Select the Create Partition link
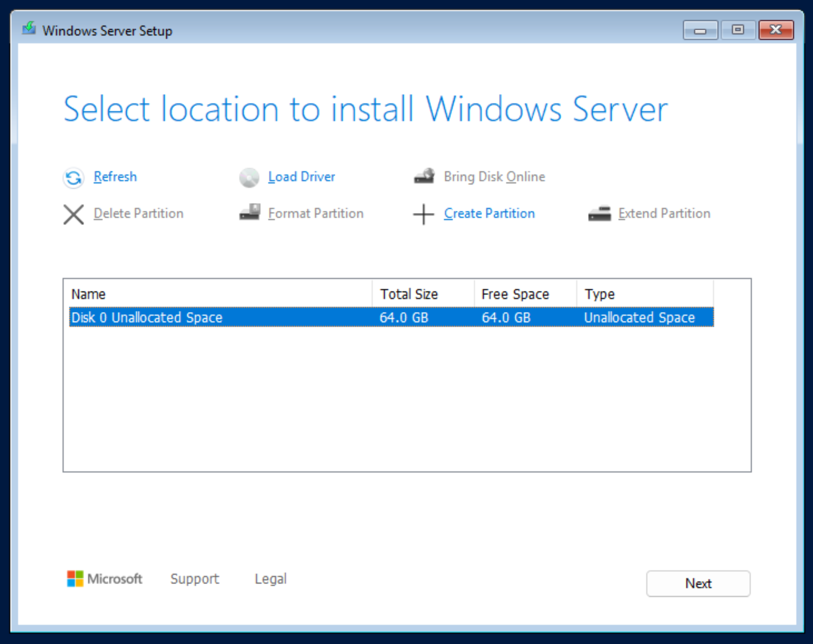 (489, 213)
